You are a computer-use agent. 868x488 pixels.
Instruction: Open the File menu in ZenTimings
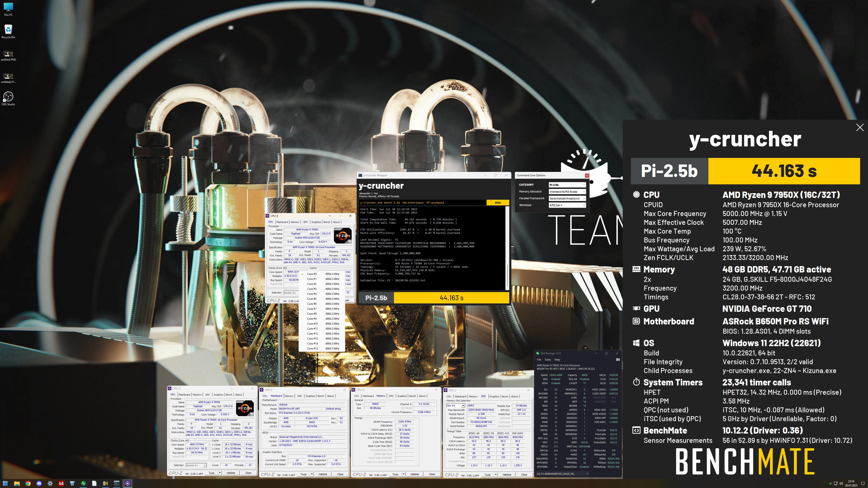coord(539,360)
